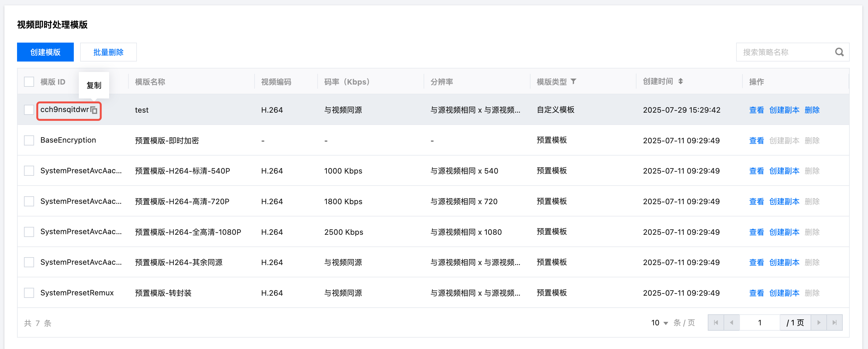Jump to the last page arrow
The height and width of the screenshot is (349, 868).
(834, 322)
